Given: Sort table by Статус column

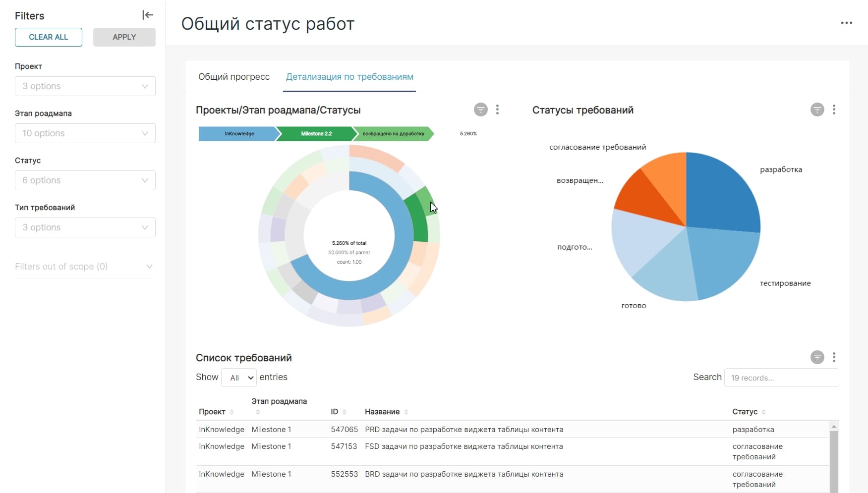Looking at the screenshot, I should [x=763, y=412].
